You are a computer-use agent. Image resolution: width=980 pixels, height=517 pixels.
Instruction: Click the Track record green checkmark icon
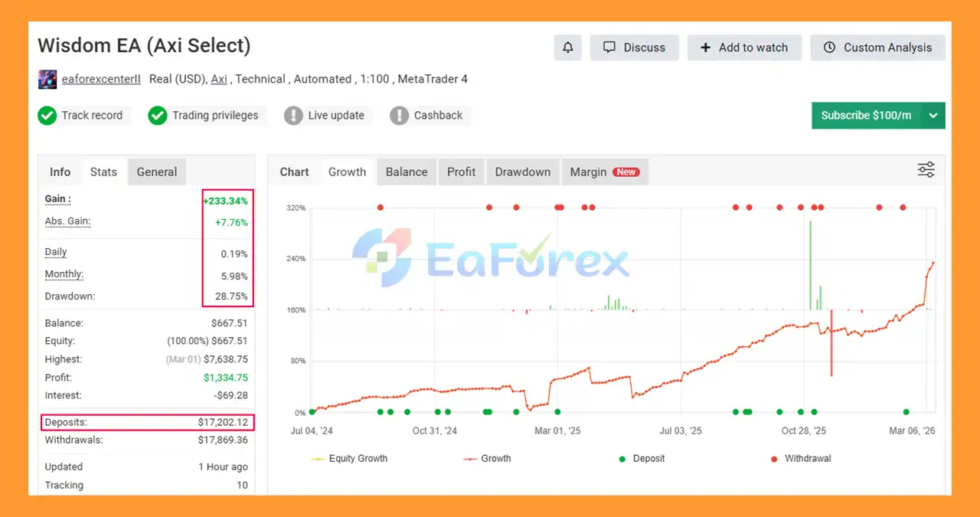tap(47, 116)
